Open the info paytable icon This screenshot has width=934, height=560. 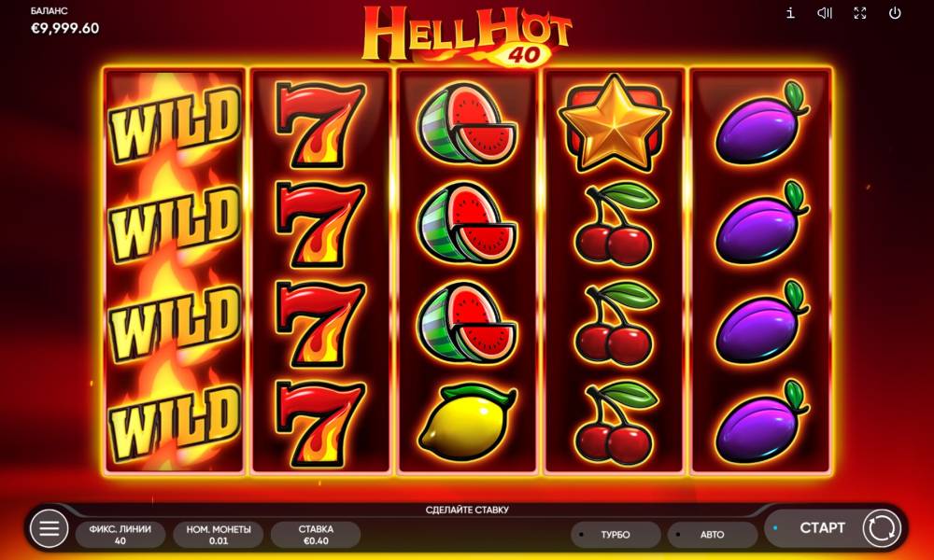(790, 13)
